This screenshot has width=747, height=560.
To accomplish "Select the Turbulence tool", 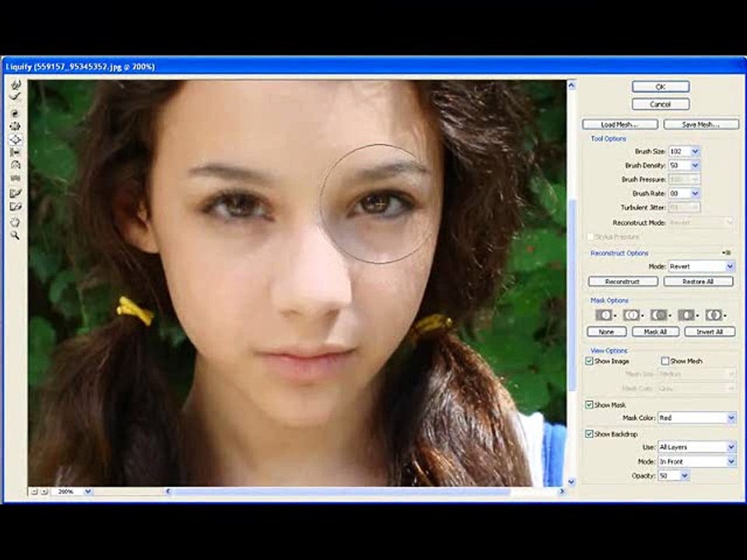I will point(16,178).
